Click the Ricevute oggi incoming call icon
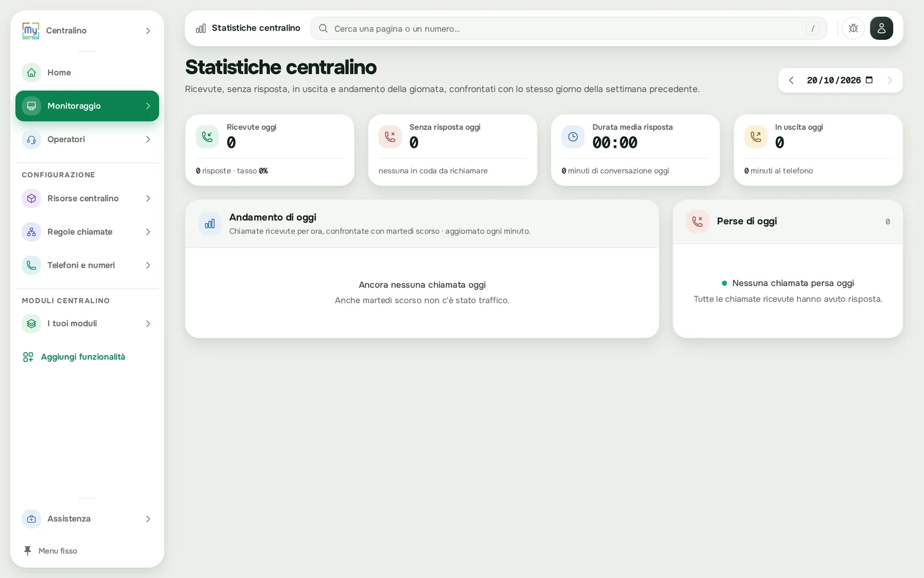The image size is (924, 578). (207, 137)
